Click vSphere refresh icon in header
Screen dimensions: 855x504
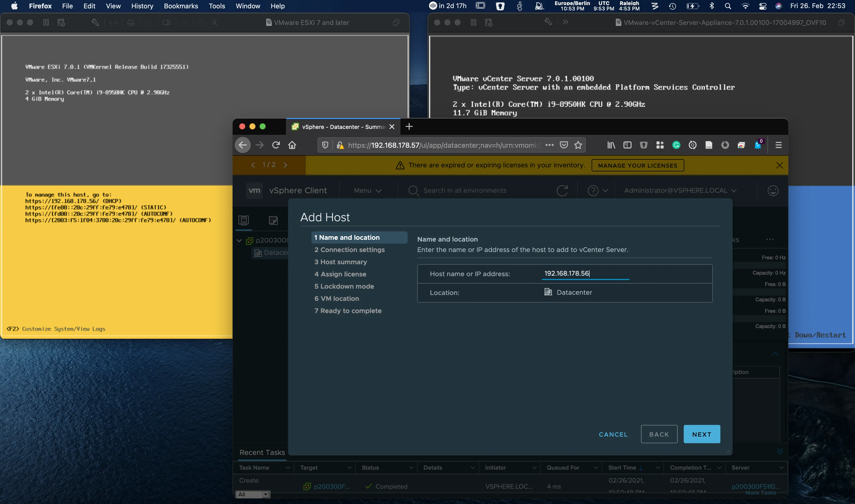(562, 190)
